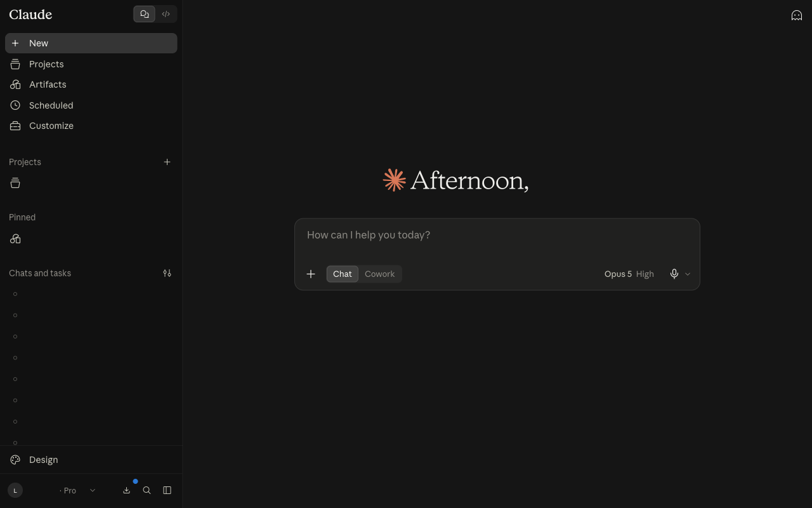Click the Projects section header
Screen dimensions: 812x508
(x=25, y=162)
